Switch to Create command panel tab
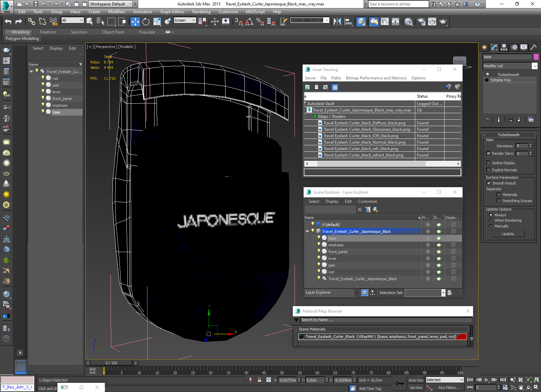This screenshot has width=541, height=392. click(485, 47)
